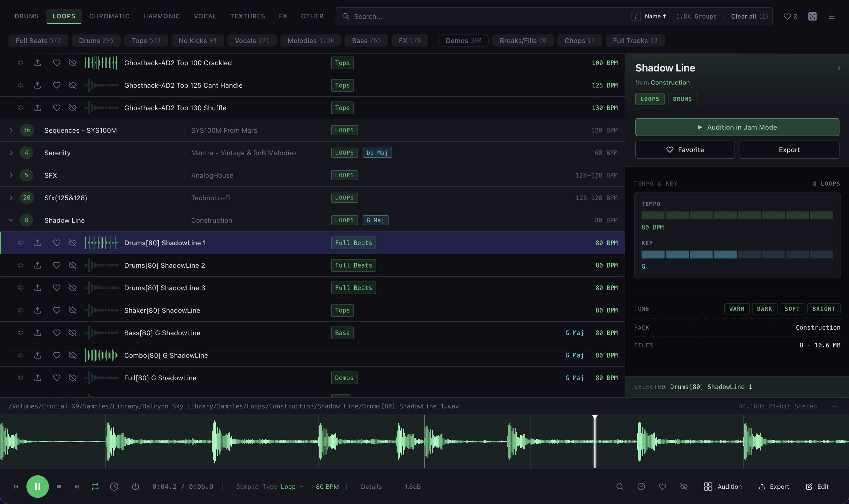Favorite Ghosthack-AD2 Top 130 Shuffle
The width and height of the screenshot is (849, 504).
(x=57, y=108)
